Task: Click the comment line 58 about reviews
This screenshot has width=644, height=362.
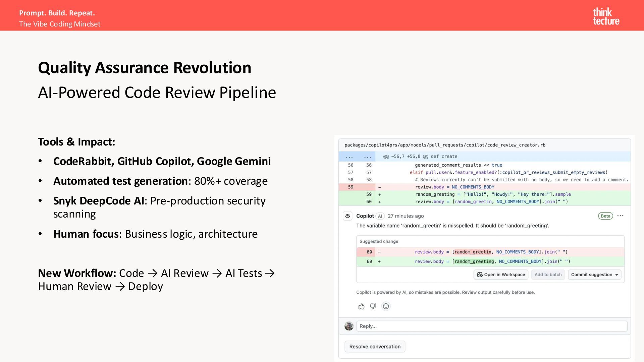Action: coord(484,180)
